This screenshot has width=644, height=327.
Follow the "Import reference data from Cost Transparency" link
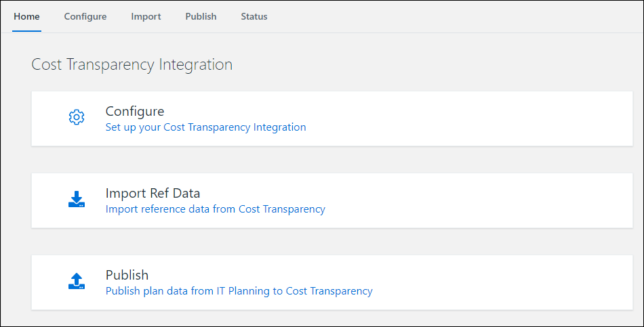215,209
